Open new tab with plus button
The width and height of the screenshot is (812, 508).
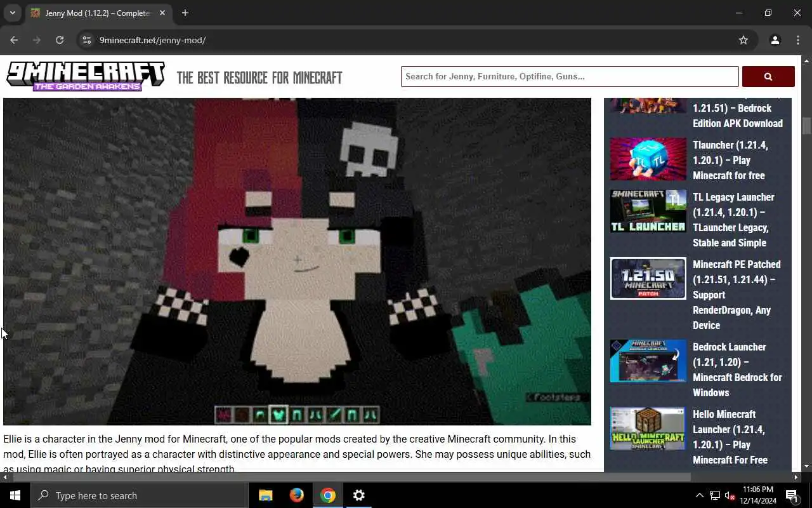click(x=185, y=13)
